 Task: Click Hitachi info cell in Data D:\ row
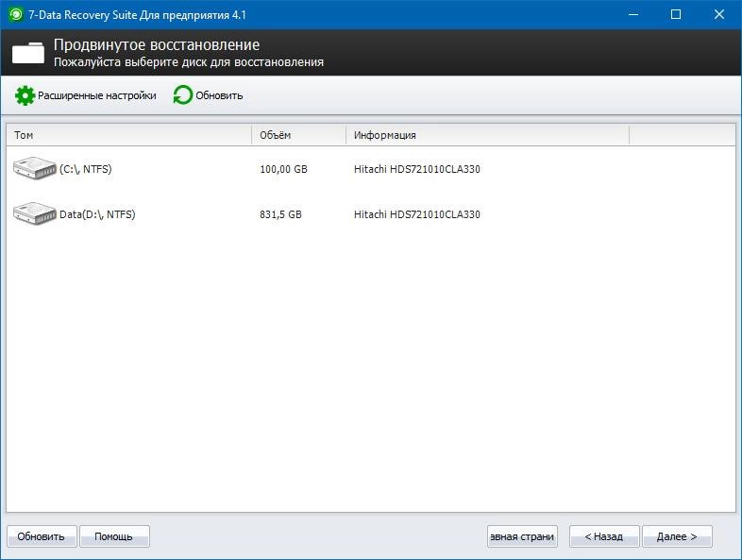417,214
